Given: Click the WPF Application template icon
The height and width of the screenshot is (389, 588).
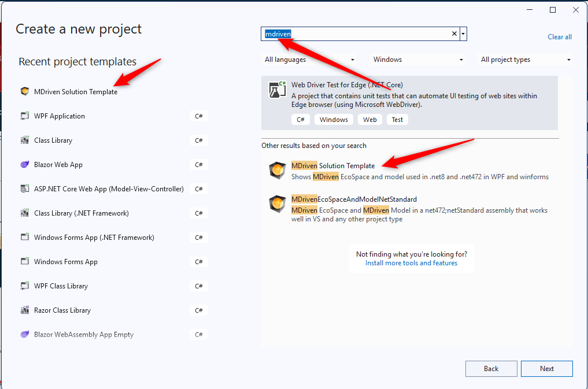Looking at the screenshot, I should point(25,116).
